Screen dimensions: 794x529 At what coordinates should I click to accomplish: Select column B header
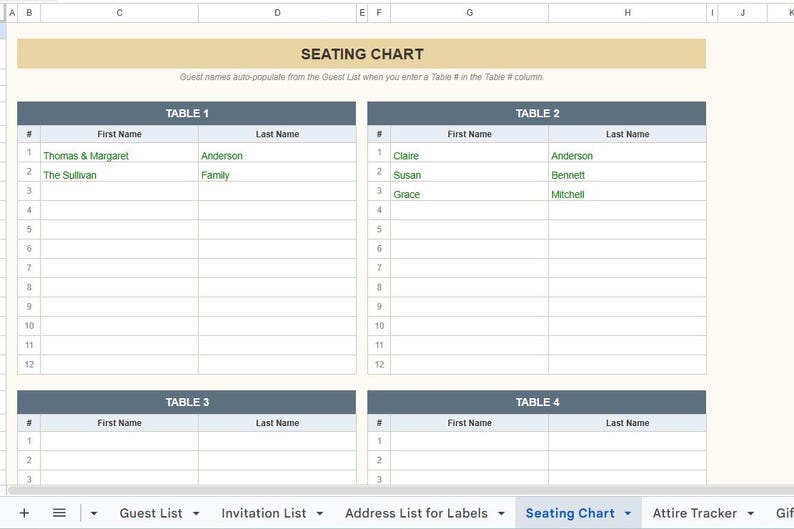(29, 13)
